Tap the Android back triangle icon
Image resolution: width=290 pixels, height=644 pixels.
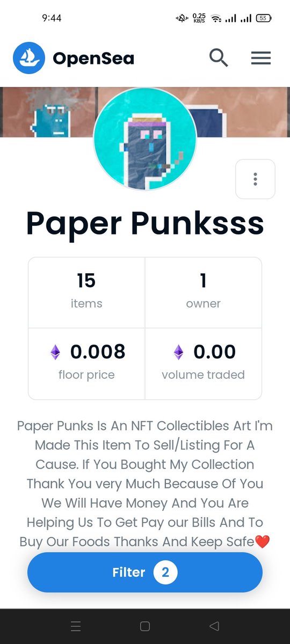214,626
